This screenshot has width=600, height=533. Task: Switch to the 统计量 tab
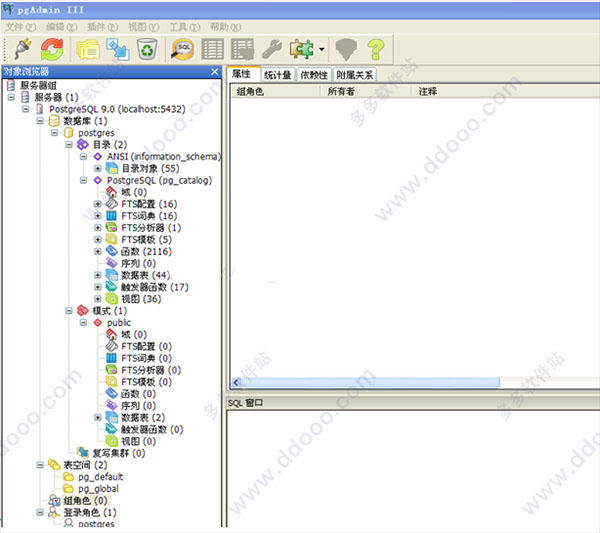coord(278,75)
